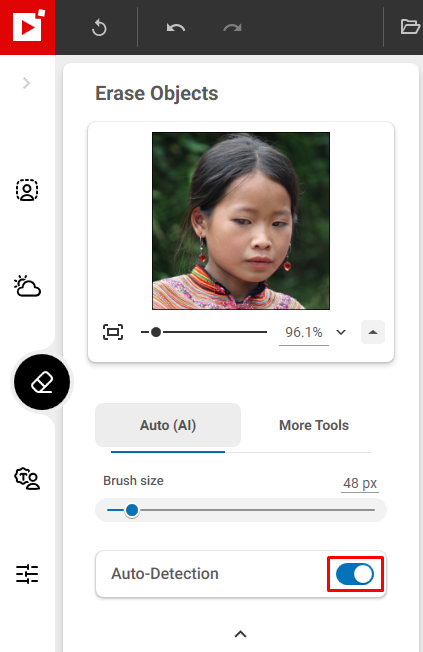Undo the last action

[x=176, y=28]
